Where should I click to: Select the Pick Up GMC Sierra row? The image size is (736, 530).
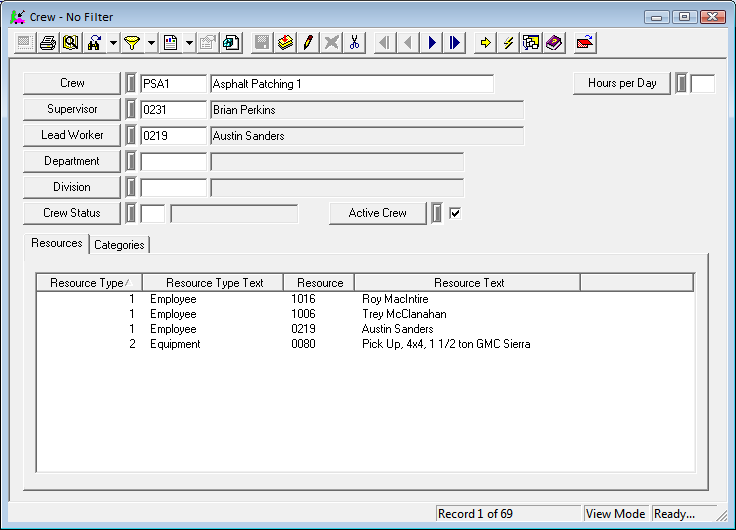(x=365, y=344)
